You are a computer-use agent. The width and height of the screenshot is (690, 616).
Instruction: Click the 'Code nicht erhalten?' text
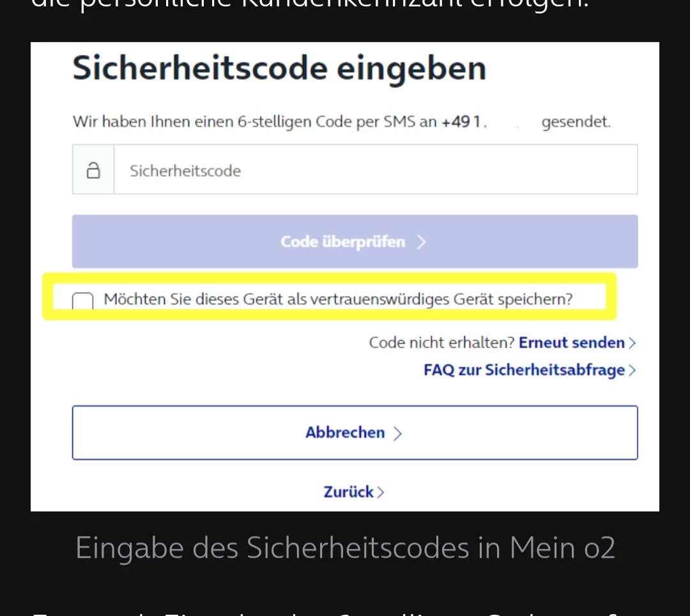tap(441, 343)
